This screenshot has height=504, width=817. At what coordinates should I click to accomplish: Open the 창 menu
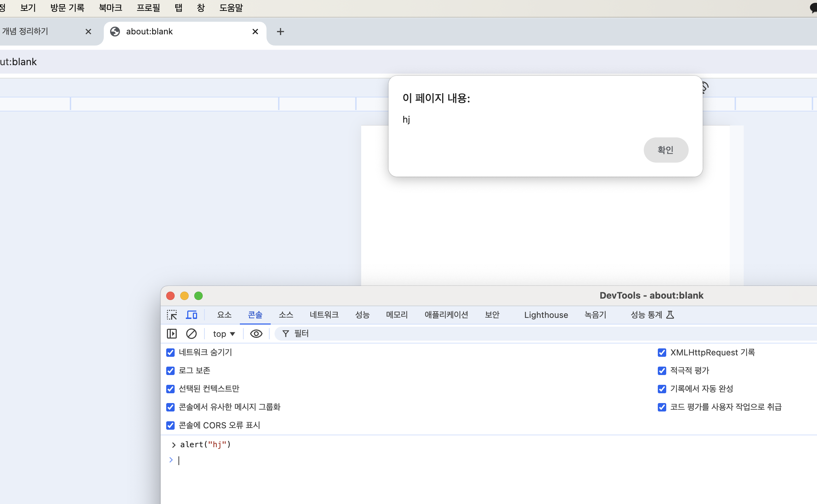coord(201,8)
